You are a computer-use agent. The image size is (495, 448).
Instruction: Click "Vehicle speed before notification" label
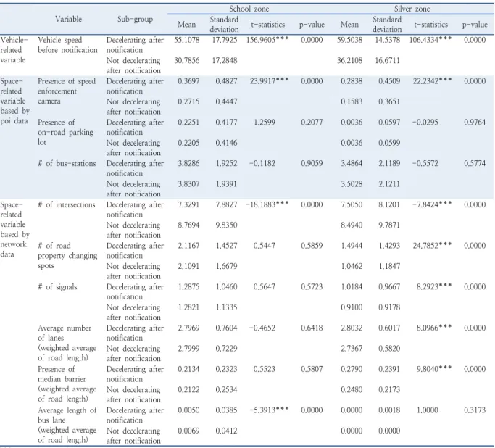coord(67,45)
